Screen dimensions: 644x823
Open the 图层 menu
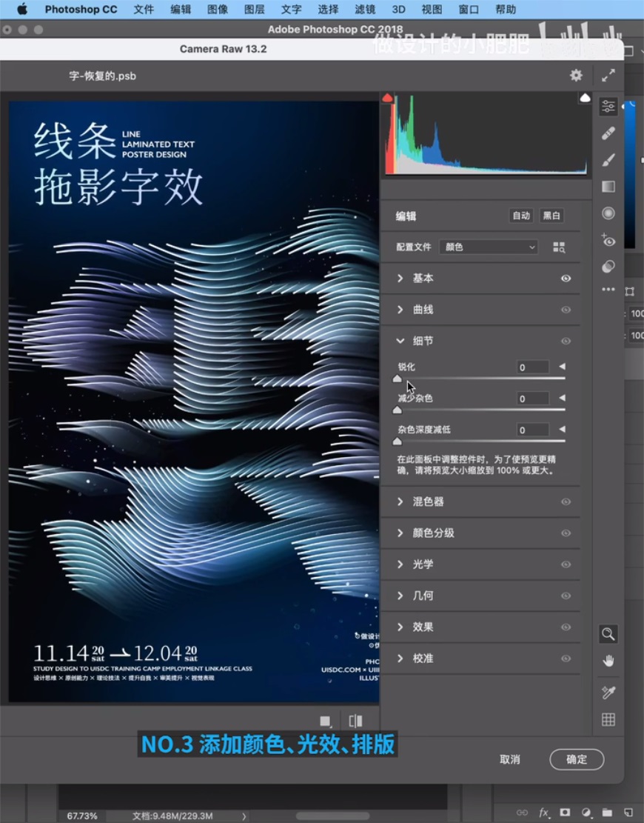click(x=255, y=10)
